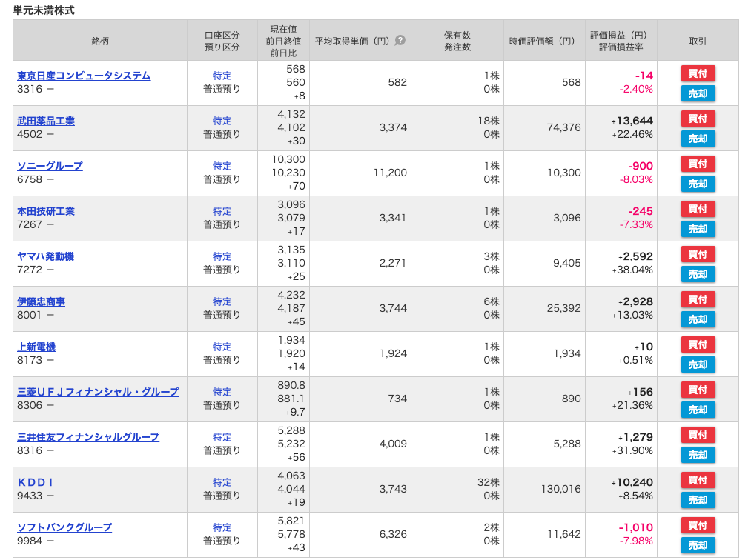751x560 pixels.
Task: Open ソフトバンクグループ stock link
Action: pos(64,527)
